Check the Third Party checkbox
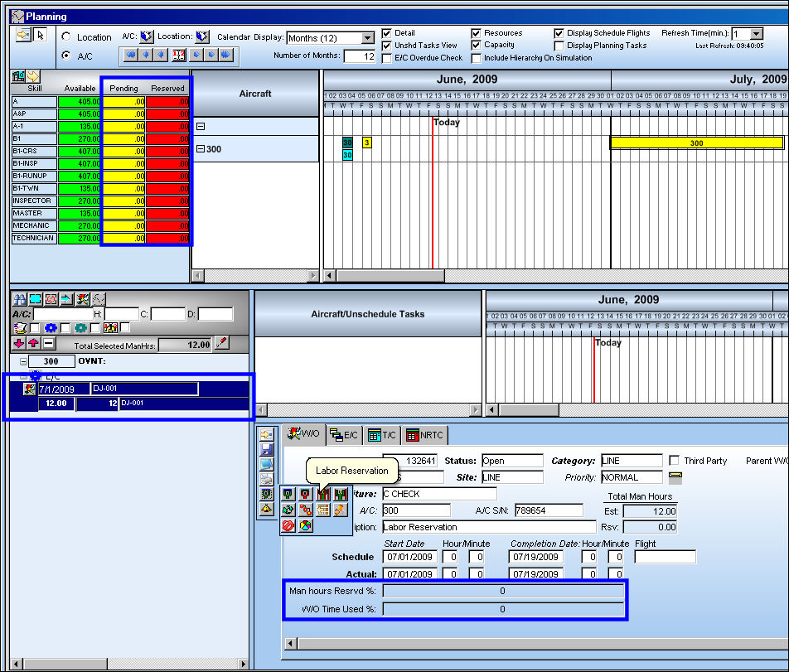Viewport: 789px width, 672px height. click(x=674, y=460)
